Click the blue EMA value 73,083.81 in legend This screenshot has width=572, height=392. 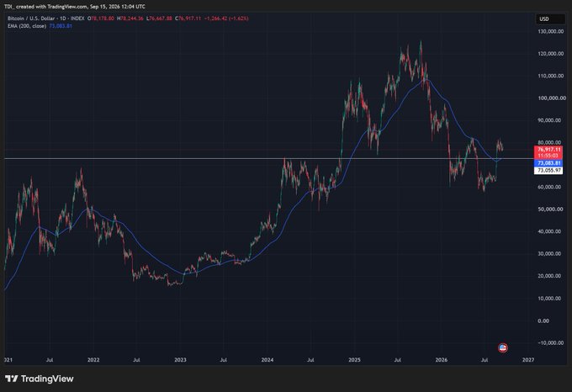click(x=61, y=26)
